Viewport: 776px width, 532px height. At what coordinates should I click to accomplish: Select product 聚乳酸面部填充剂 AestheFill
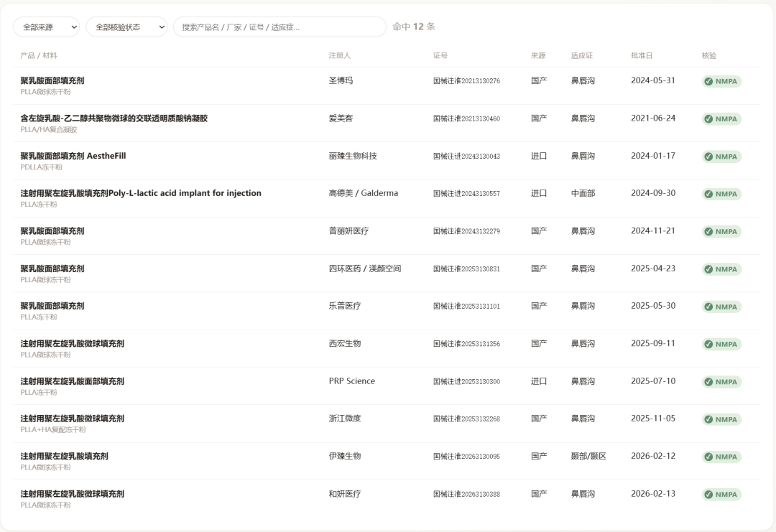click(x=73, y=156)
